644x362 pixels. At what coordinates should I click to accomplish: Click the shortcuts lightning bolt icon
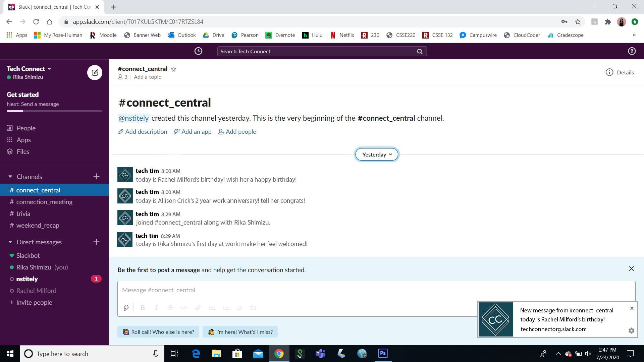click(x=126, y=308)
